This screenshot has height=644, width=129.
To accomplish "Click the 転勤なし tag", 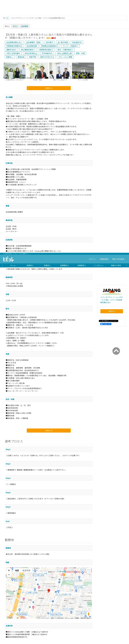I will click(10, 57).
